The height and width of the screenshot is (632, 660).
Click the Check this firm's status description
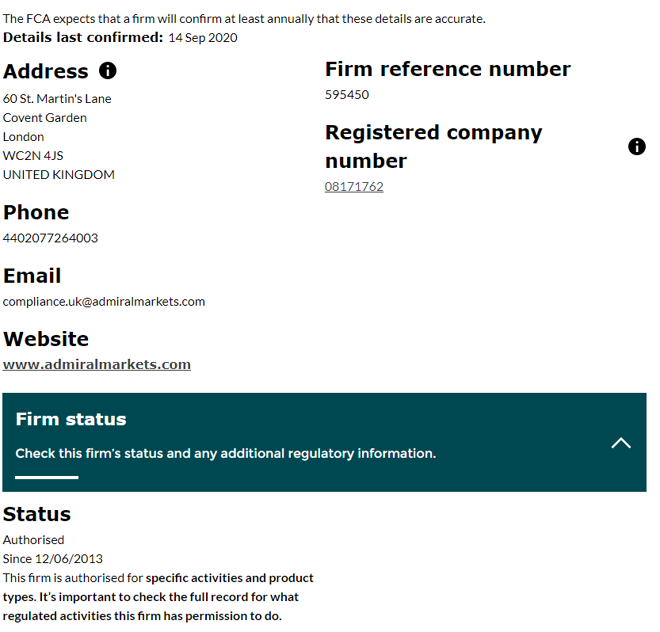(226, 453)
